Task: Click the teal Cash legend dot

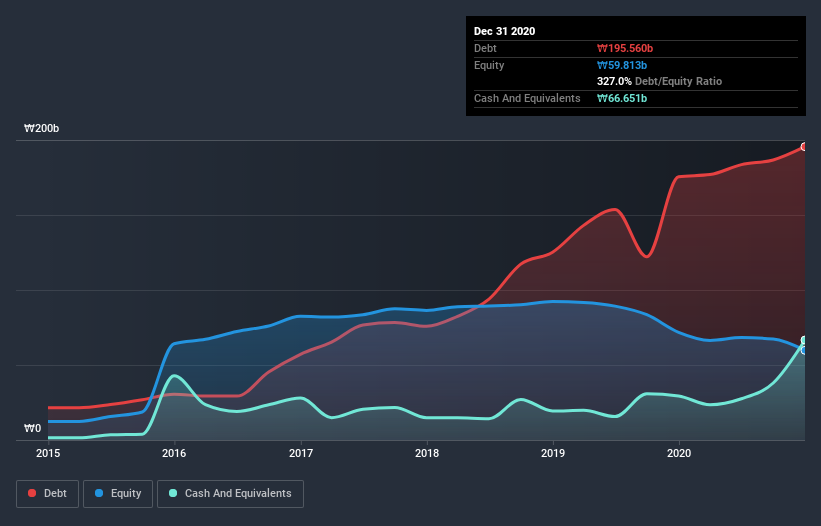Action: tap(173, 493)
